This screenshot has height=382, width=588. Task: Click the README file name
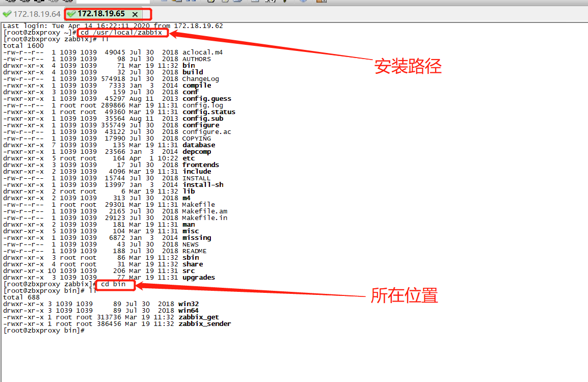(x=194, y=251)
